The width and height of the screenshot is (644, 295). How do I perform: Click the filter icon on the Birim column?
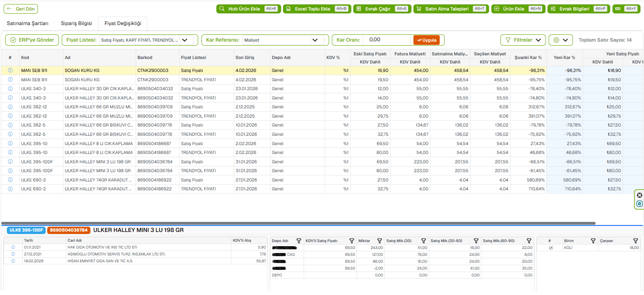593,241
